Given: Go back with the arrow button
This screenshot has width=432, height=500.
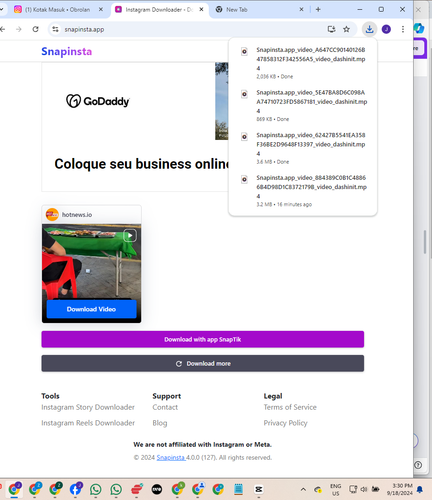Looking at the screenshot, I should point(3,29).
